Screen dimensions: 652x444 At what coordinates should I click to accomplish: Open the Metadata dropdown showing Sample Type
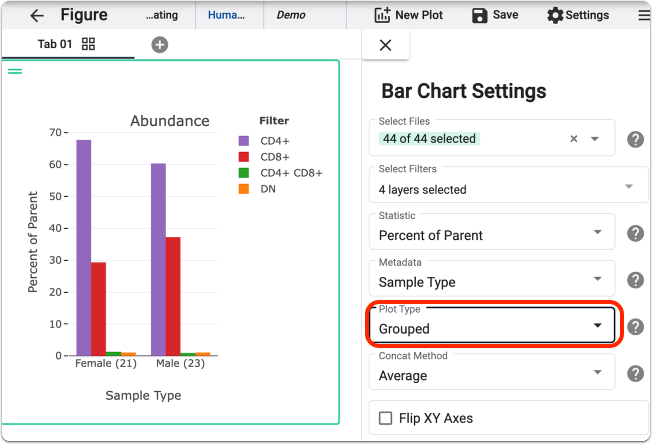[492, 279]
